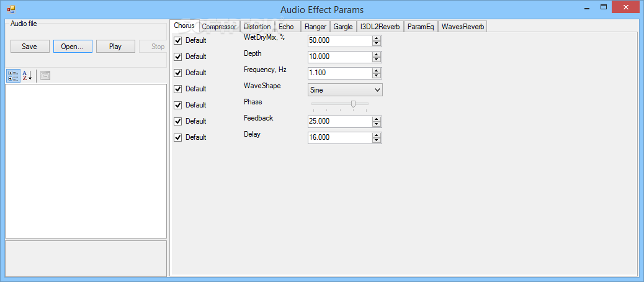Click the Depth value field
Viewport: 644px width, 282px height.
coord(339,57)
